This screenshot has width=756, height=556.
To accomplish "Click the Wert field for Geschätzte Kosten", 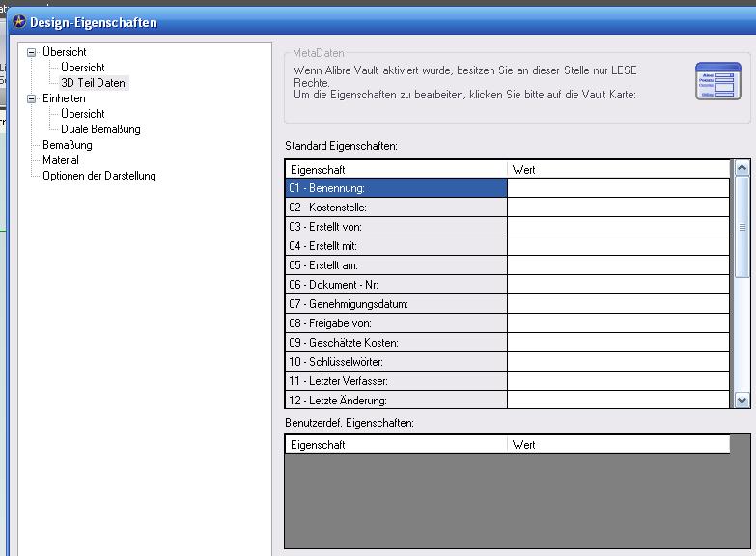I will 619,343.
